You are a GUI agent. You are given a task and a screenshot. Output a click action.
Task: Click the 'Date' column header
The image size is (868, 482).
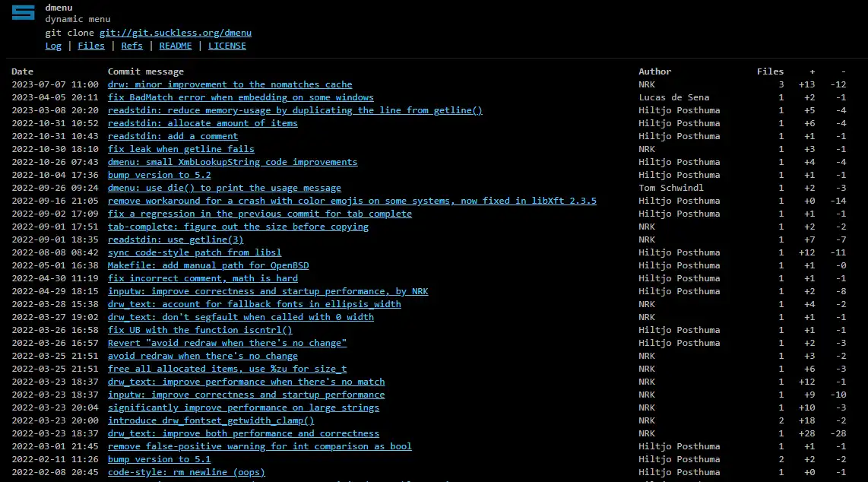(22, 71)
